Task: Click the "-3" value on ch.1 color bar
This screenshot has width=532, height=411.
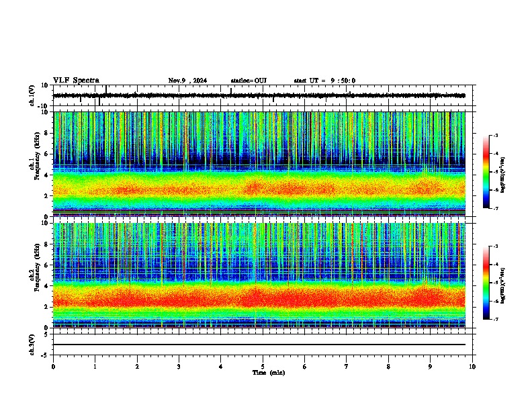Action: tap(495, 135)
